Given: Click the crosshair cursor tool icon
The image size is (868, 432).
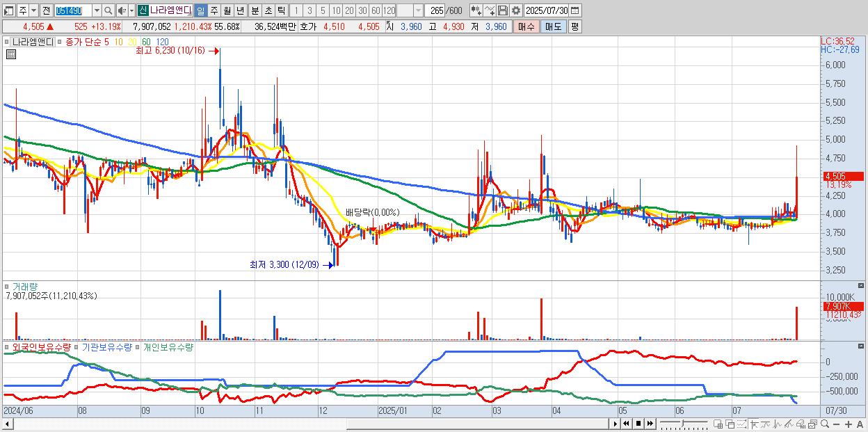Looking at the screenshot, I should tap(754, 424).
